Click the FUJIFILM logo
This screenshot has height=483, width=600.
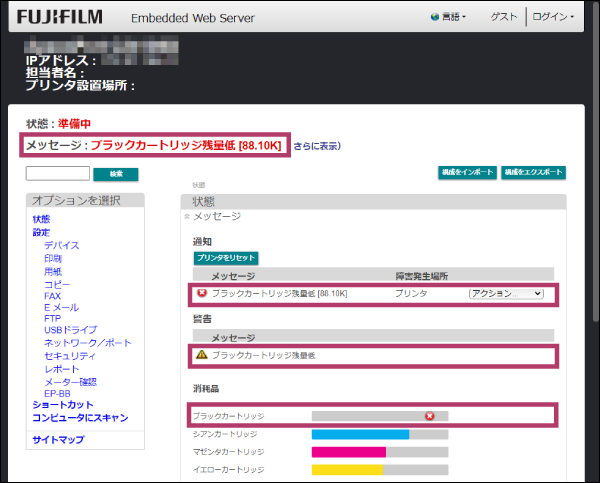tap(60, 17)
